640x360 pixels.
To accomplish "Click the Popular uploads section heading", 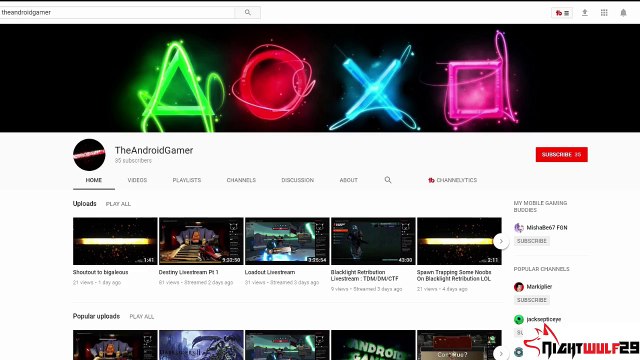I will click(96, 316).
